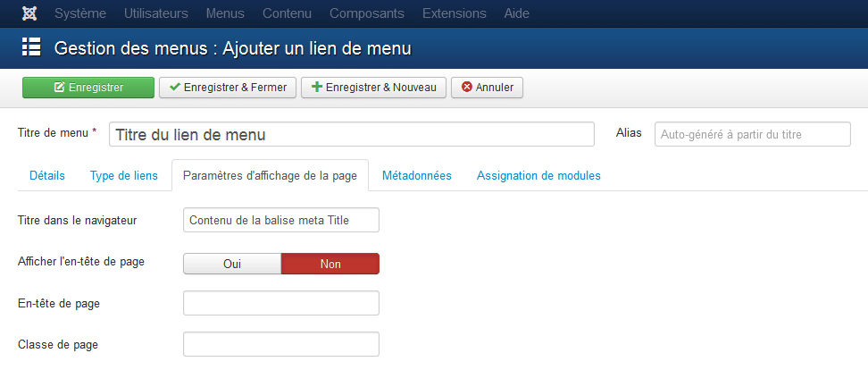Click Enregistrer & Nouveau button
868x370 pixels.
tap(373, 88)
